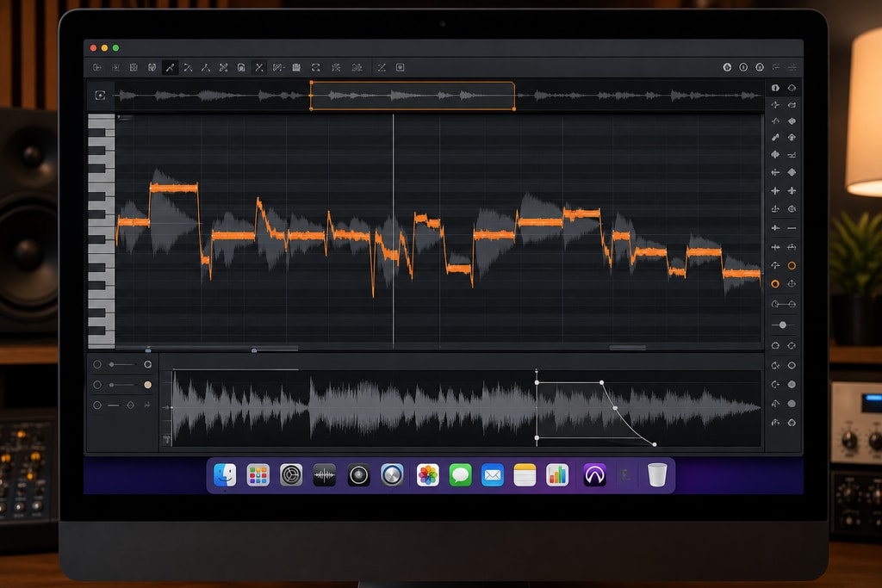Click the round-knob slider in the right tool panel
The height and width of the screenshot is (588, 882).
tap(783, 325)
